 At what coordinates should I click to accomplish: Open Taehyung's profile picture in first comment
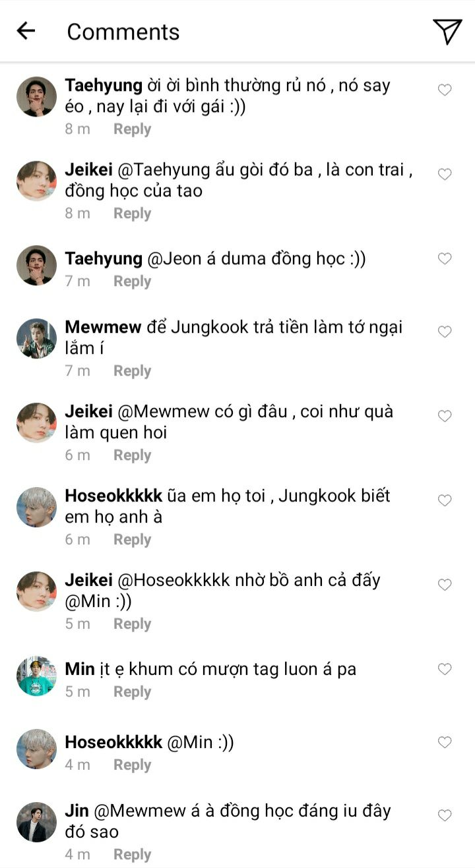36,96
